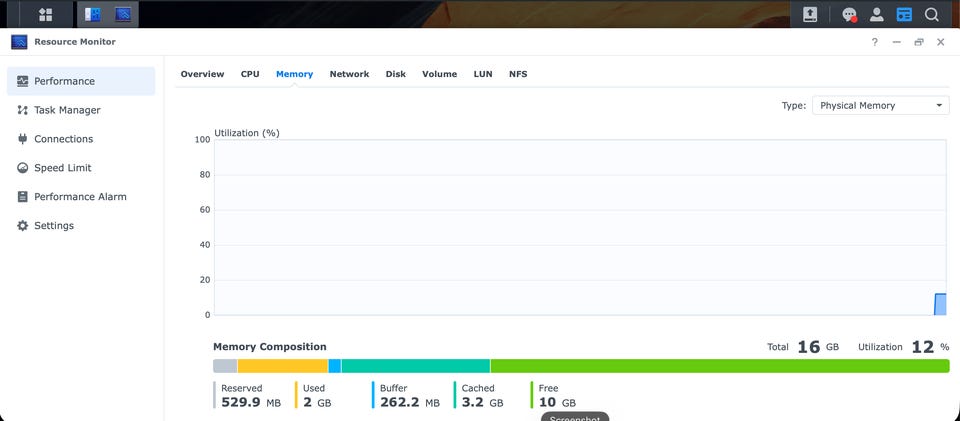
Task: Open the search magnifier icon
Action: pos(931,14)
